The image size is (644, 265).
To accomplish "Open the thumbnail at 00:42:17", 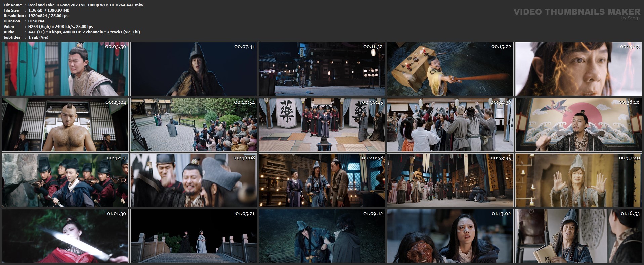I will coord(65,180).
